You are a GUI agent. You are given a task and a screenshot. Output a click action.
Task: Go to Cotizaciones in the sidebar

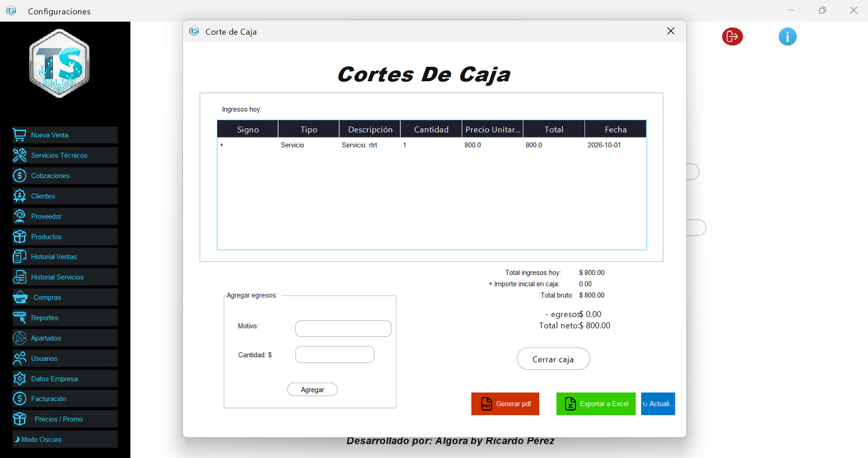click(65, 176)
